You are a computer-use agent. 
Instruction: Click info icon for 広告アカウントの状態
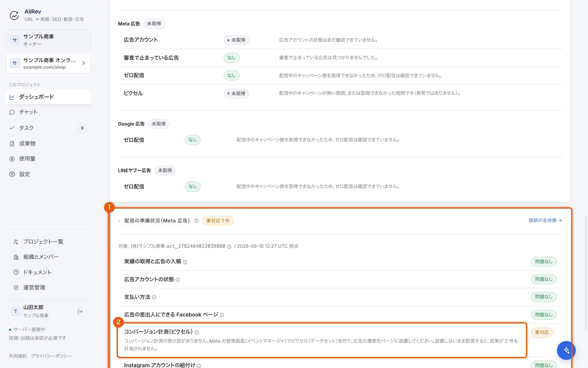[178, 280]
